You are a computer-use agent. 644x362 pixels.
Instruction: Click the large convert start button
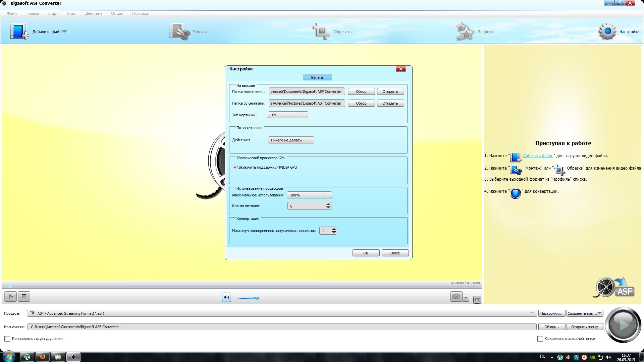(x=623, y=324)
